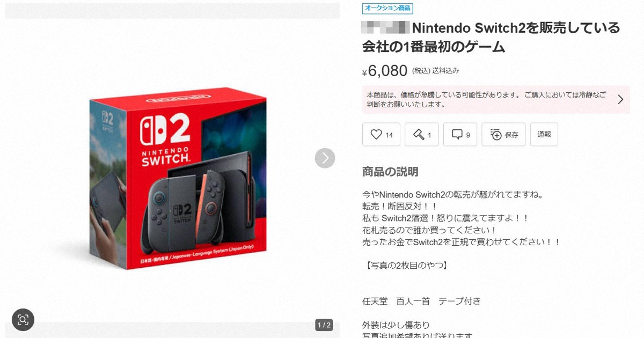
Task: Select the オークション商品 tag
Action: point(387,8)
